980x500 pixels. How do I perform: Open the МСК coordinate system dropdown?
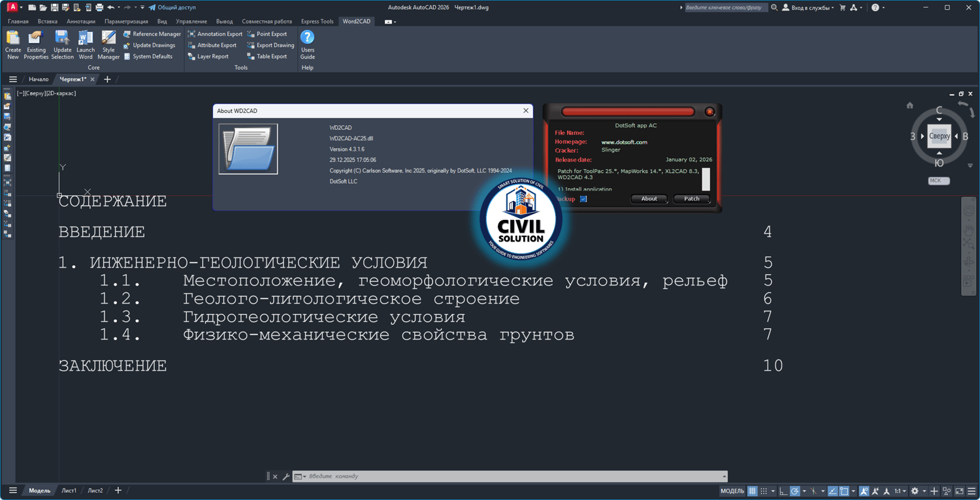939,181
